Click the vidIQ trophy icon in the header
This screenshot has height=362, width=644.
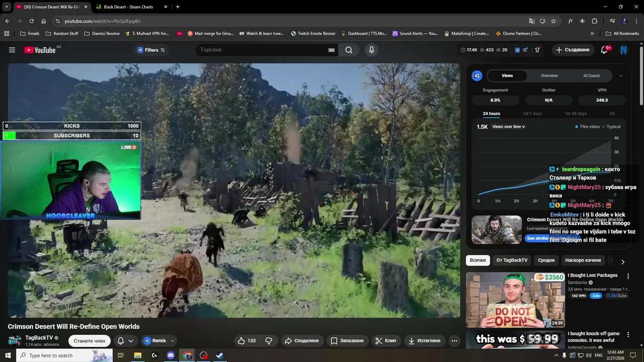click(537, 50)
